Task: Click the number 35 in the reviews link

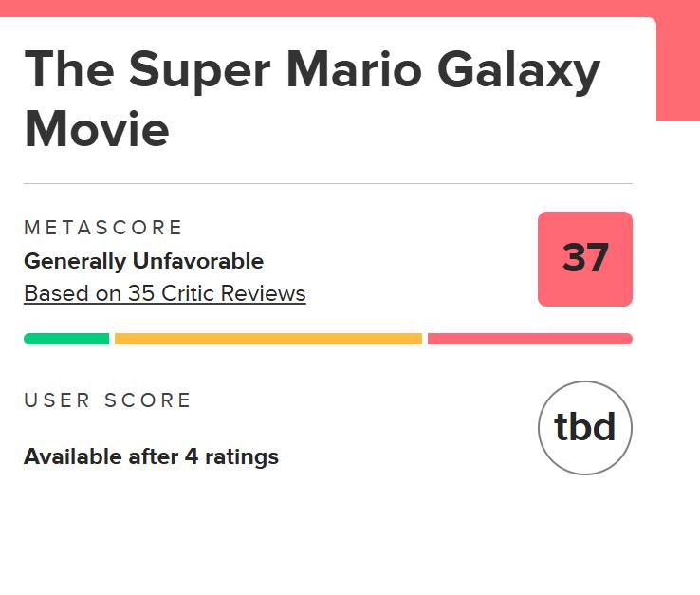Action: pyautogui.click(x=140, y=293)
